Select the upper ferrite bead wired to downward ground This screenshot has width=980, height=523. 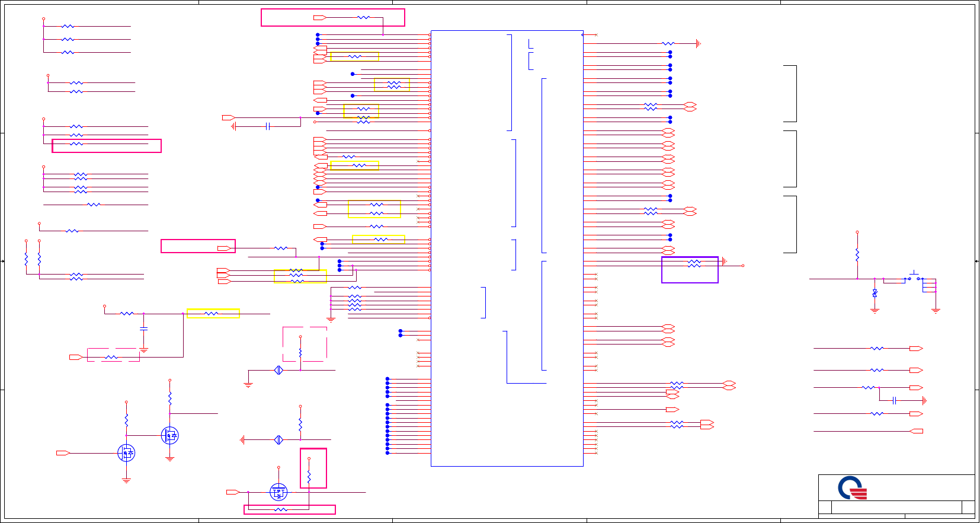click(x=278, y=371)
